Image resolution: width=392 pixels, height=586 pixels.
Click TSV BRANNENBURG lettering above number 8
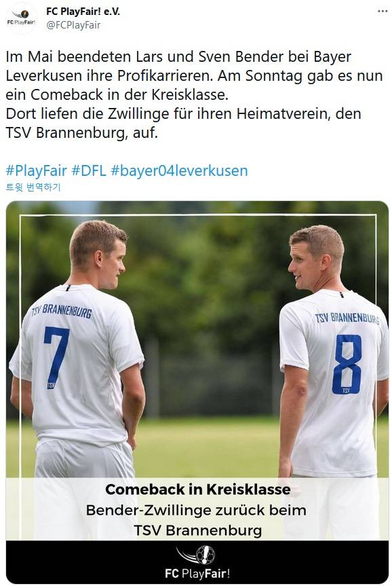347,318
